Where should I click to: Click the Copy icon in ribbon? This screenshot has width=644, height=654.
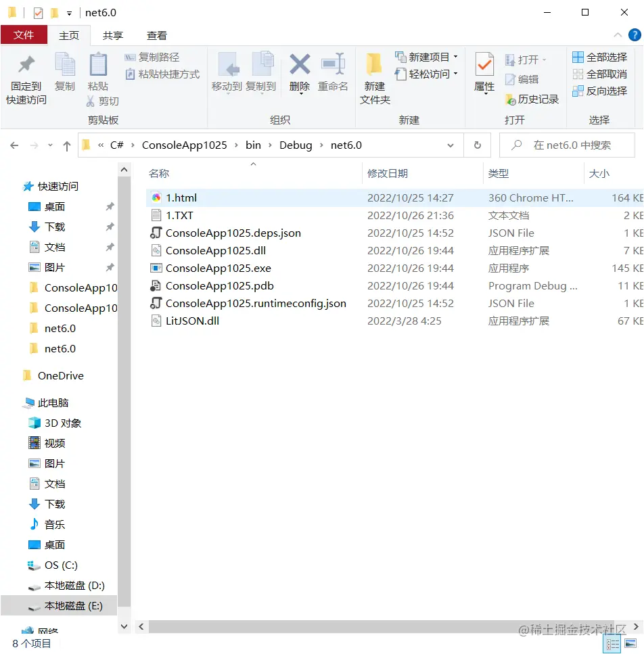point(65,64)
